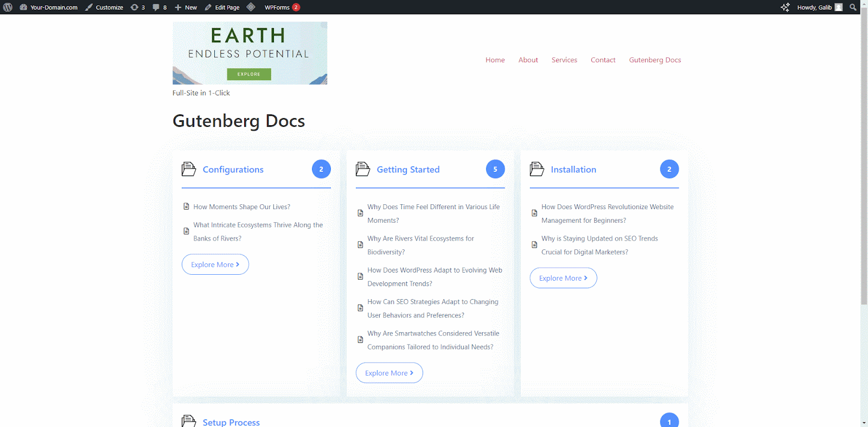
Task: Open 'How Does WordPress Adapt to Evolving' doc
Action: coord(435,277)
